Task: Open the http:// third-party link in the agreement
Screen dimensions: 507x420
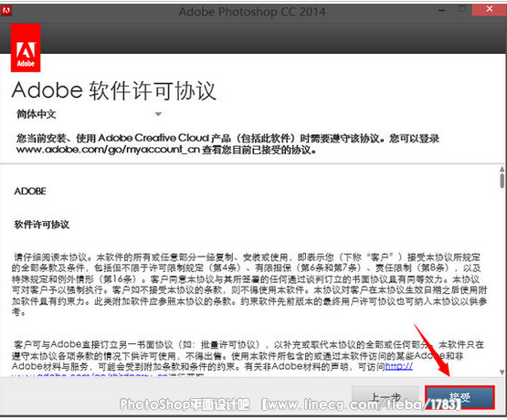Action: coord(399,366)
